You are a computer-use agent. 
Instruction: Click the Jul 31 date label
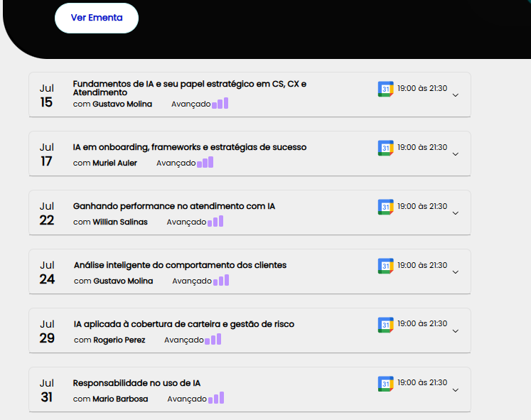click(x=46, y=391)
